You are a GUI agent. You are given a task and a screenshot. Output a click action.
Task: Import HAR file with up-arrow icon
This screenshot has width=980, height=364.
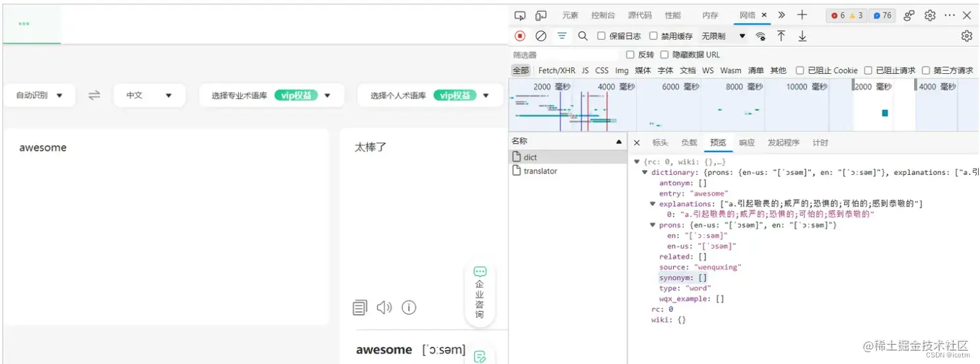(781, 36)
